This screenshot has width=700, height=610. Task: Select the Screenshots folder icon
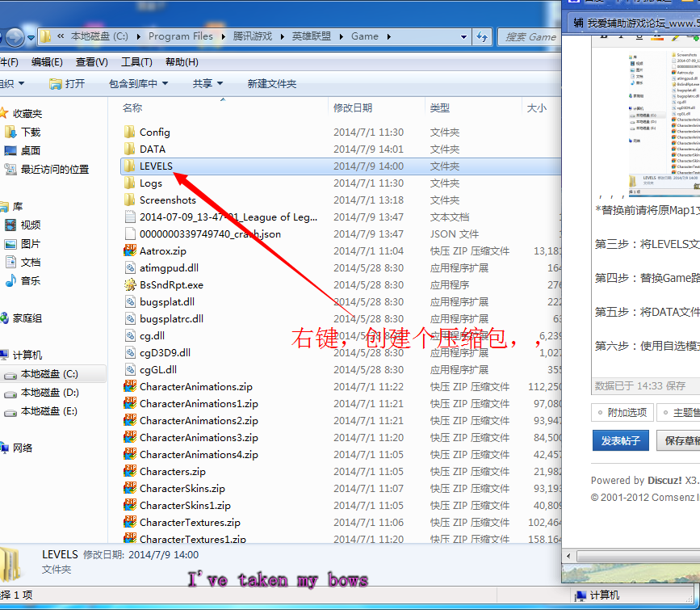click(x=129, y=200)
